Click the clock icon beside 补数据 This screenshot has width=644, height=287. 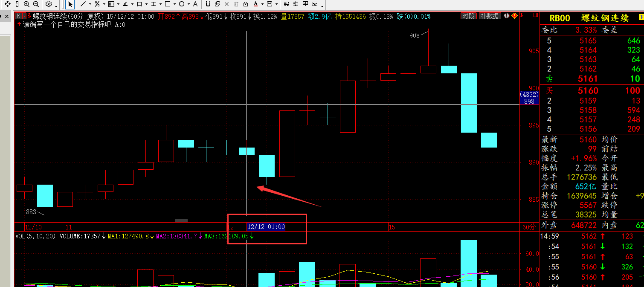tap(506, 16)
